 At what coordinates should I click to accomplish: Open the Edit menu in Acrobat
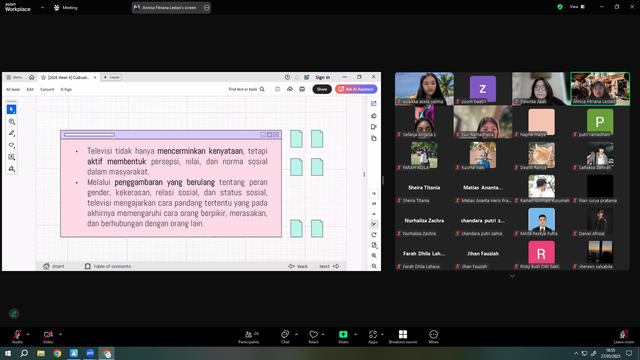coord(30,89)
